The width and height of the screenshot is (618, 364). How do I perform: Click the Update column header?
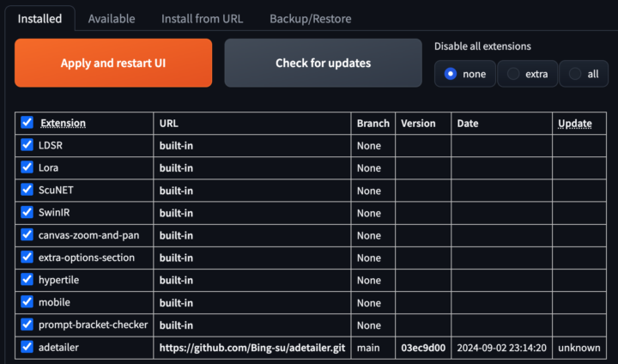(575, 123)
